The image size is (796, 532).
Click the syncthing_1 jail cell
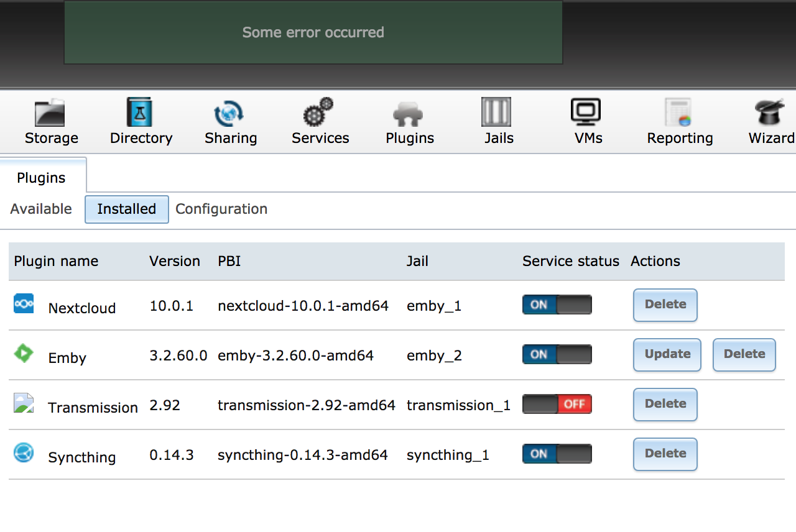[448, 455]
